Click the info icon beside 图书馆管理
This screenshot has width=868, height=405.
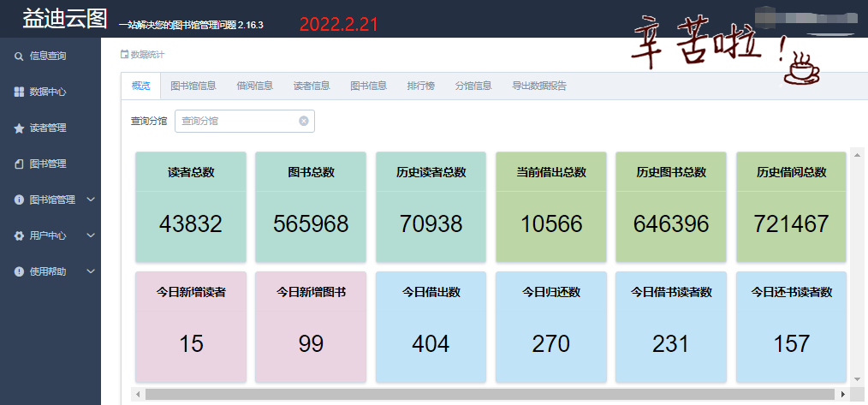(x=19, y=200)
